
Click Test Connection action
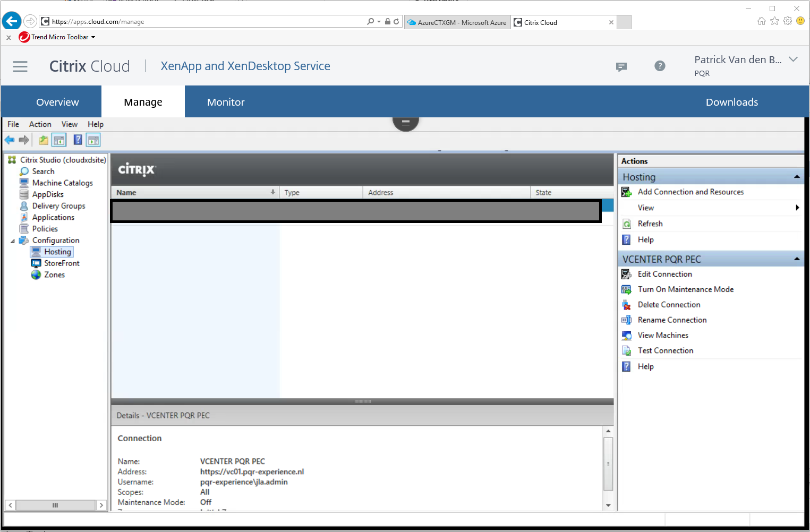pos(666,351)
